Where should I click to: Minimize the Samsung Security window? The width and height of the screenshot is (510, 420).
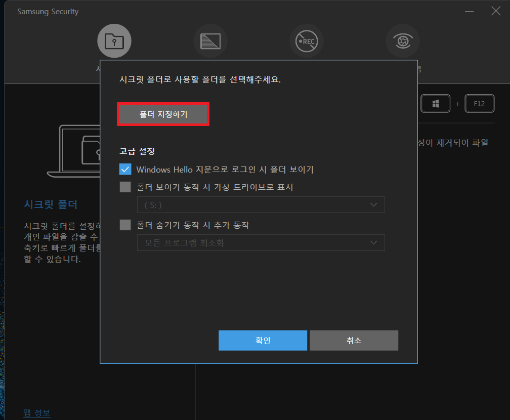click(x=469, y=12)
